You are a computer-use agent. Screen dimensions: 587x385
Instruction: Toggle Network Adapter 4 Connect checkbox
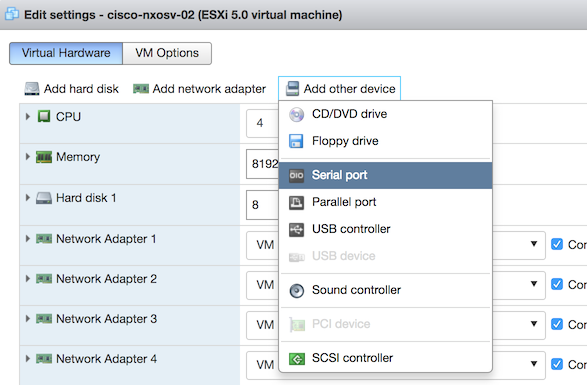click(557, 364)
